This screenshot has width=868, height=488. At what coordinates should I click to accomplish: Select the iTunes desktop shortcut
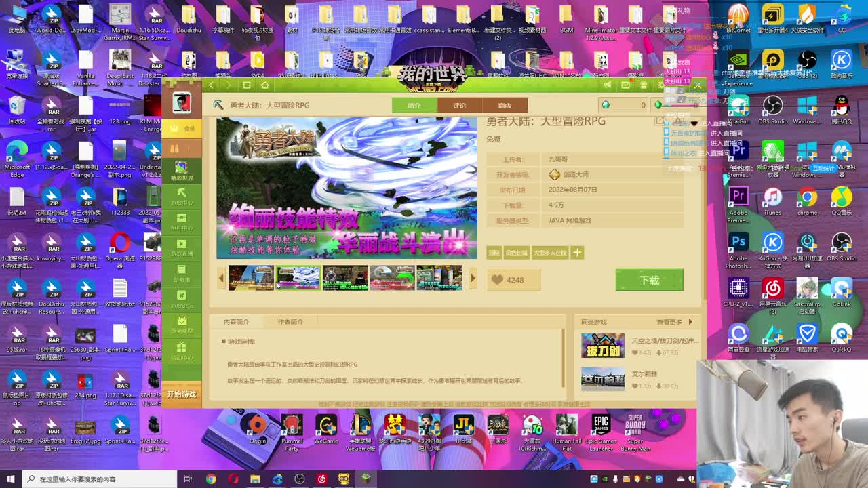[772, 201]
